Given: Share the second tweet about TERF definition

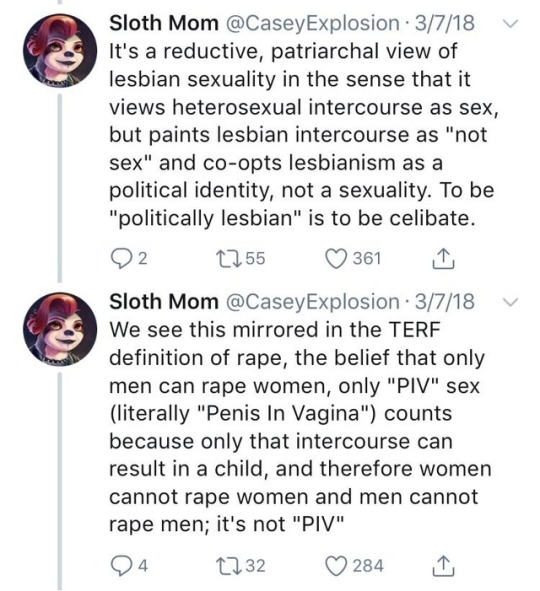Looking at the screenshot, I should (x=444, y=566).
